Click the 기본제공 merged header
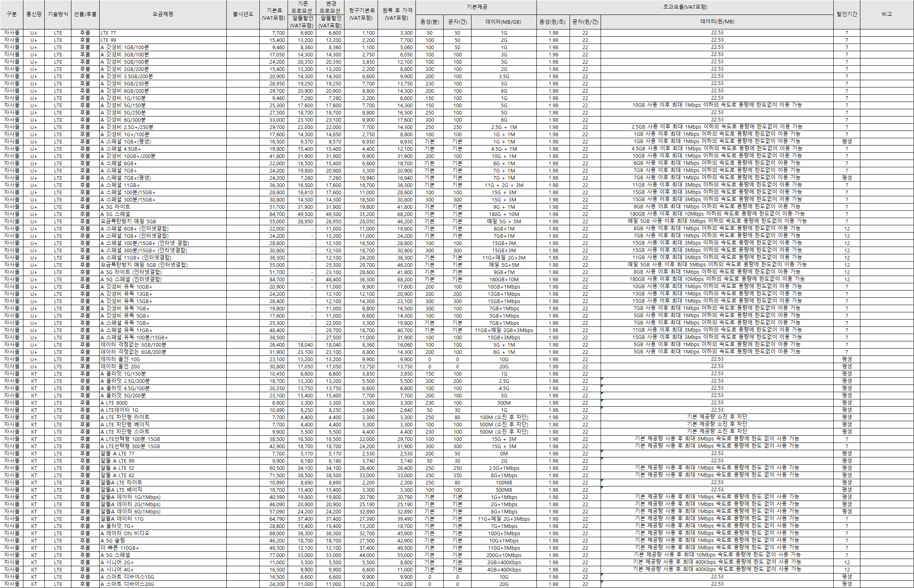 (x=476, y=7)
